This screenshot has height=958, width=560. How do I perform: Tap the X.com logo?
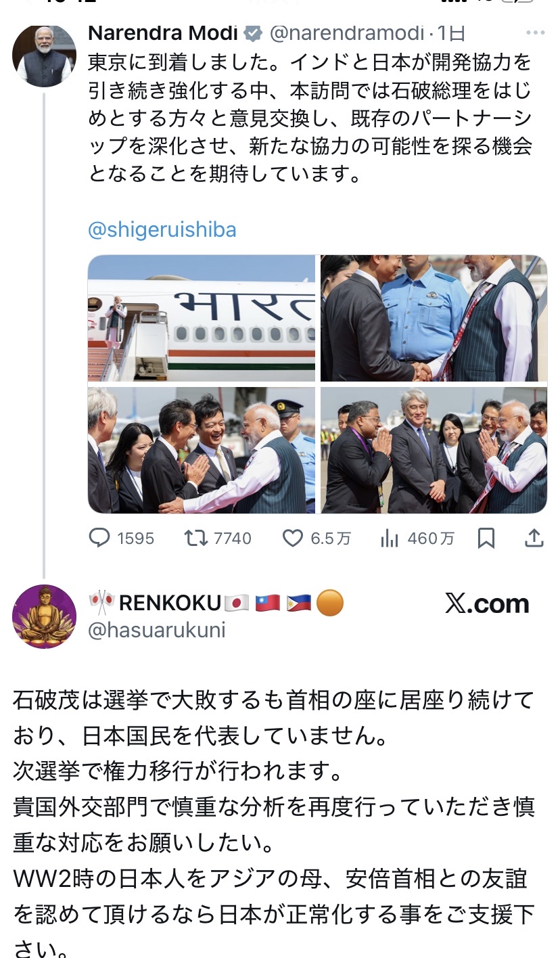(487, 603)
